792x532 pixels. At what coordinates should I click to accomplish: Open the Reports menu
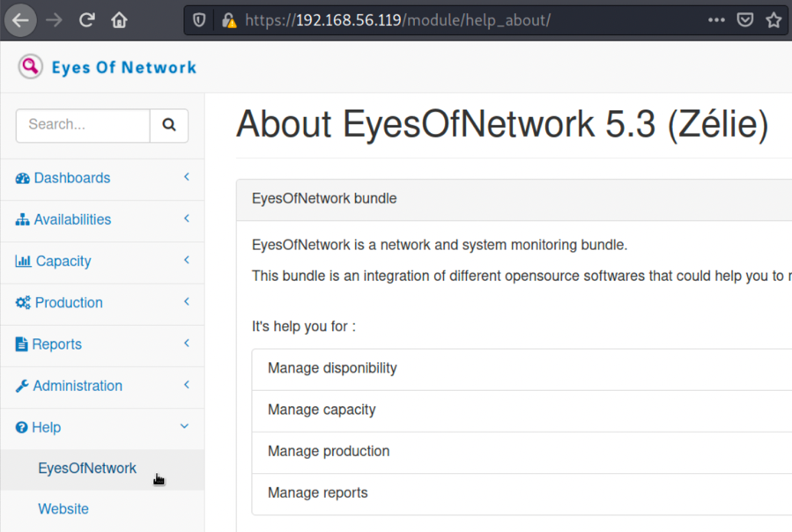point(102,344)
